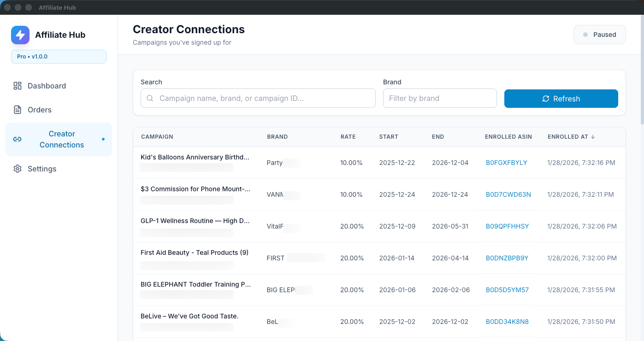Click the Filter by brand input
The image size is (644, 341).
(440, 98)
